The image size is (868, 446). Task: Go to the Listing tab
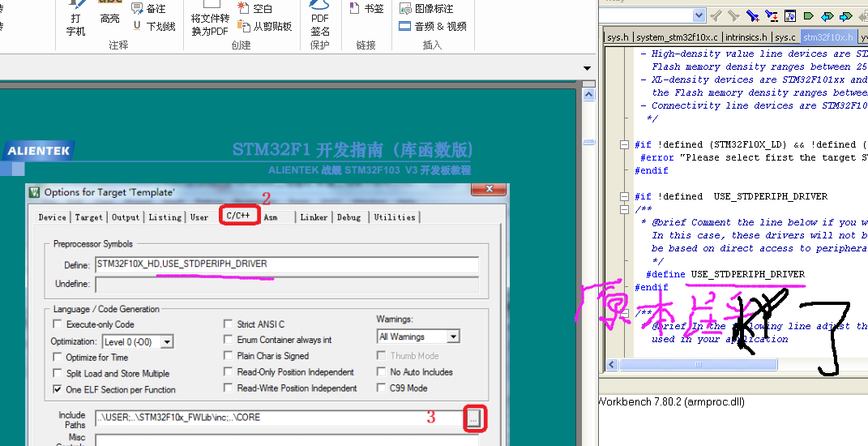(x=165, y=217)
